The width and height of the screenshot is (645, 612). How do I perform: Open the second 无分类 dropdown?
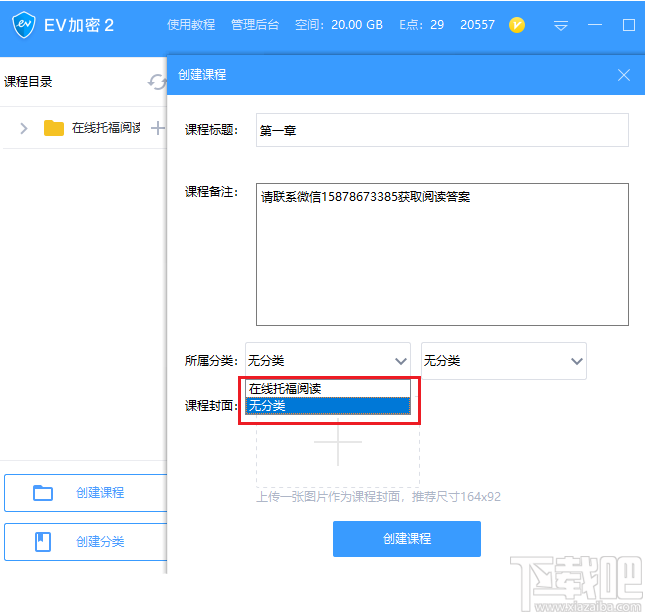tap(504, 361)
